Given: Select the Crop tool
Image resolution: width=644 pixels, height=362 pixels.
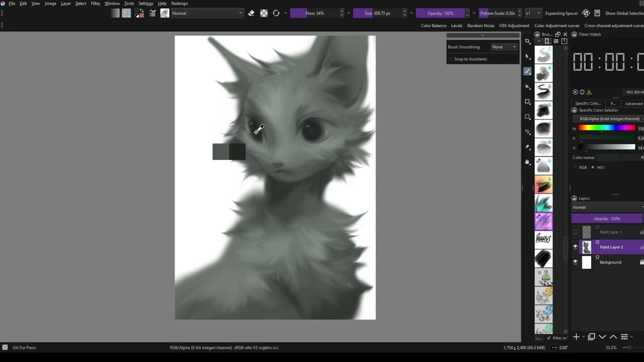Looking at the screenshot, I should 527,41.
